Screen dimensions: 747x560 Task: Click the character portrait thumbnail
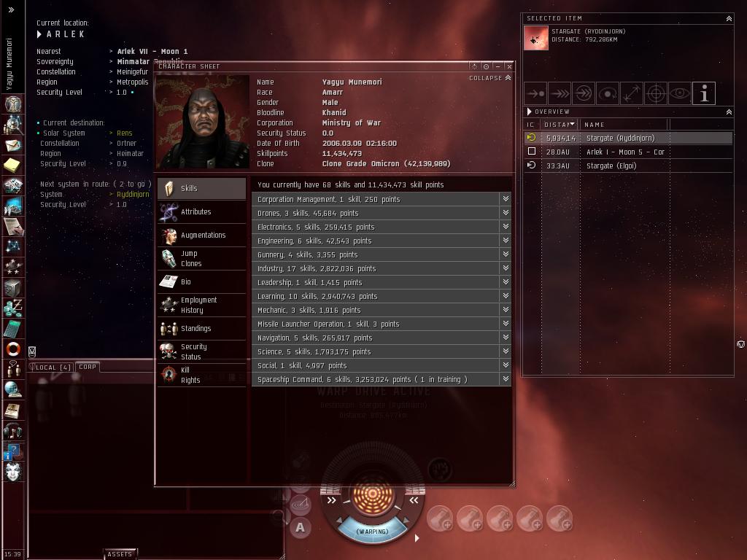coord(203,122)
